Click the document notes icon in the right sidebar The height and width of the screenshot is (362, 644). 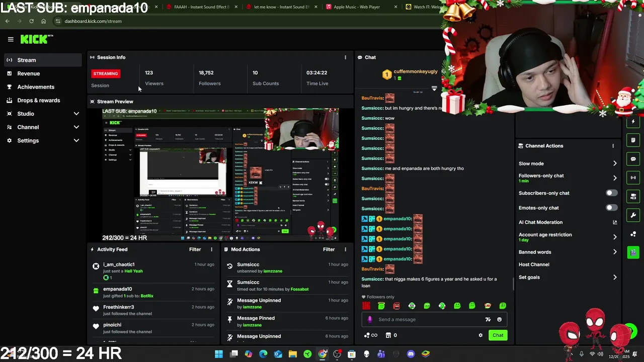(x=633, y=140)
